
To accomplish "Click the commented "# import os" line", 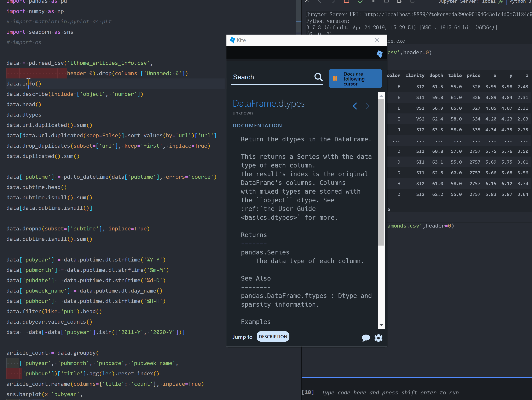I will [24, 42].
